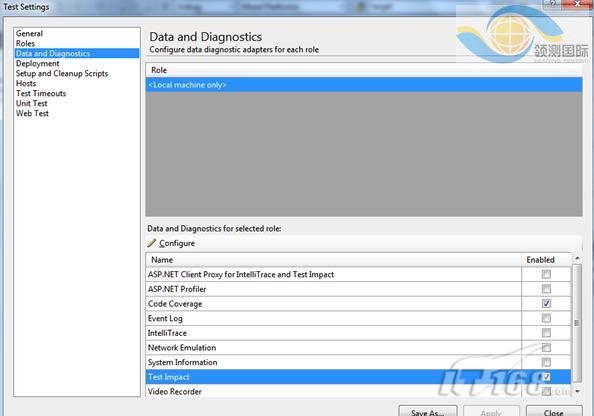
Task: Enable the System Information checkbox
Action: click(x=546, y=362)
